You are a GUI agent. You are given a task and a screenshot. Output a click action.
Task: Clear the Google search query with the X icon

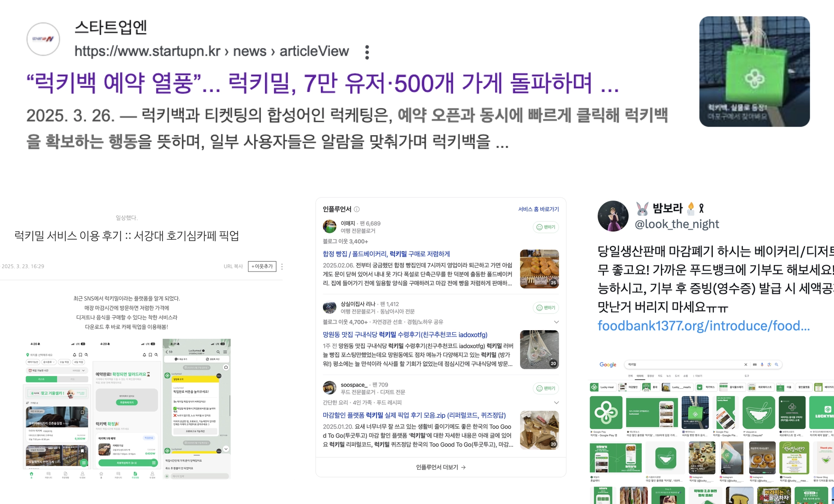pyautogui.click(x=746, y=364)
